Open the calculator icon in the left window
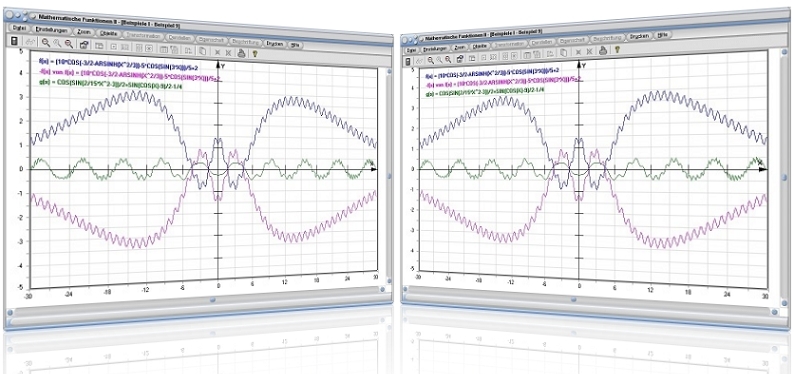 (x=14, y=40)
